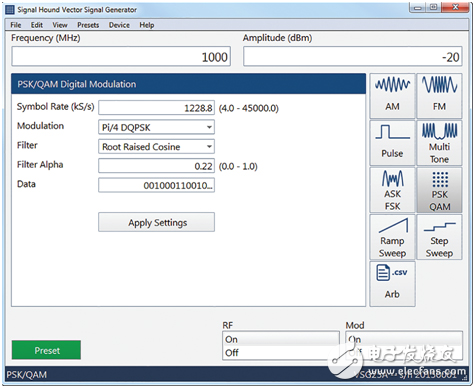Activate the Ramp Sweep mode

point(392,237)
